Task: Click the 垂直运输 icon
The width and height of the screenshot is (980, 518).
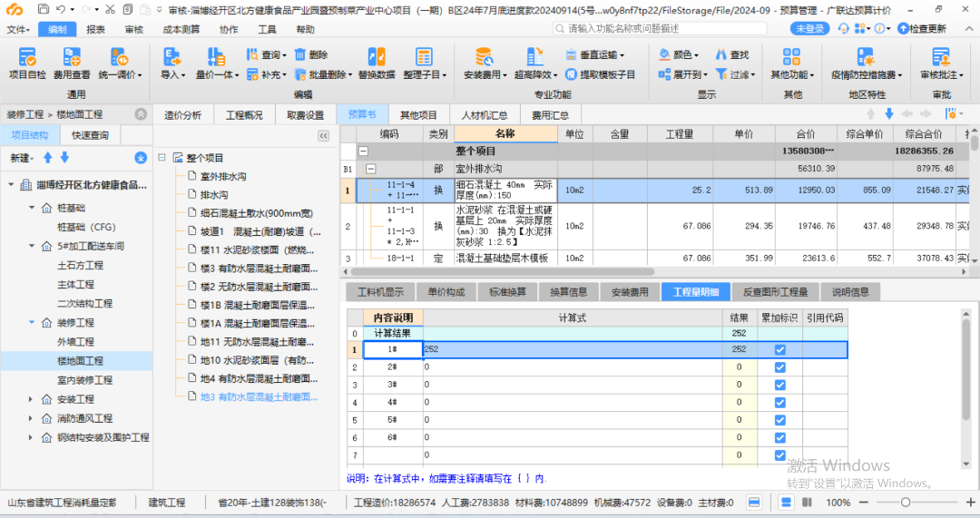Action: [x=571, y=55]
